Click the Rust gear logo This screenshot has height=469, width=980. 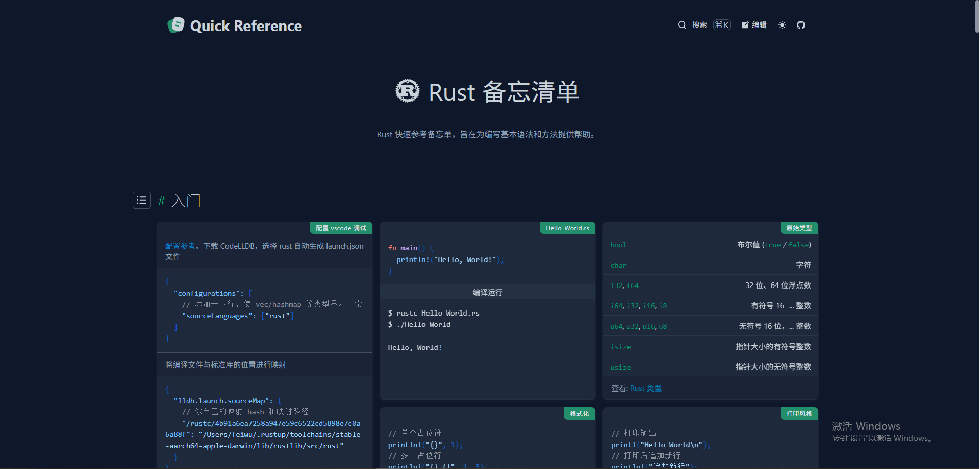pos(407,92)
